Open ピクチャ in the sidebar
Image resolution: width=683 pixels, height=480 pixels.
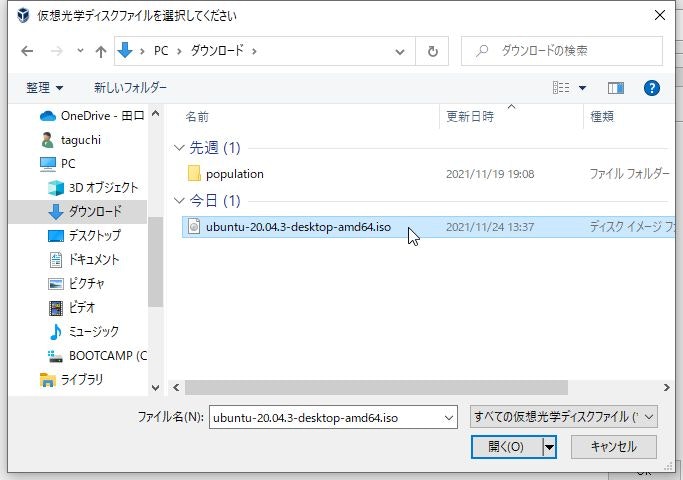(x=76, y=284)
